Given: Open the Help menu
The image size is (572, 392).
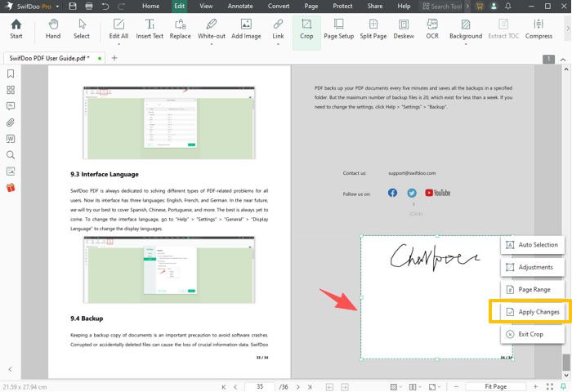Looking at the screenshot, I should [404, 7].
